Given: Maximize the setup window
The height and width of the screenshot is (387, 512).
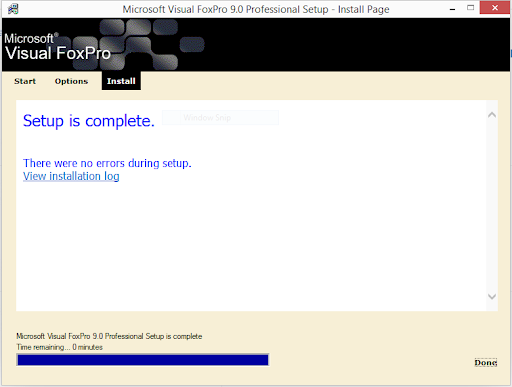Looking at the screenshot, I should click(x=470, y=8).
